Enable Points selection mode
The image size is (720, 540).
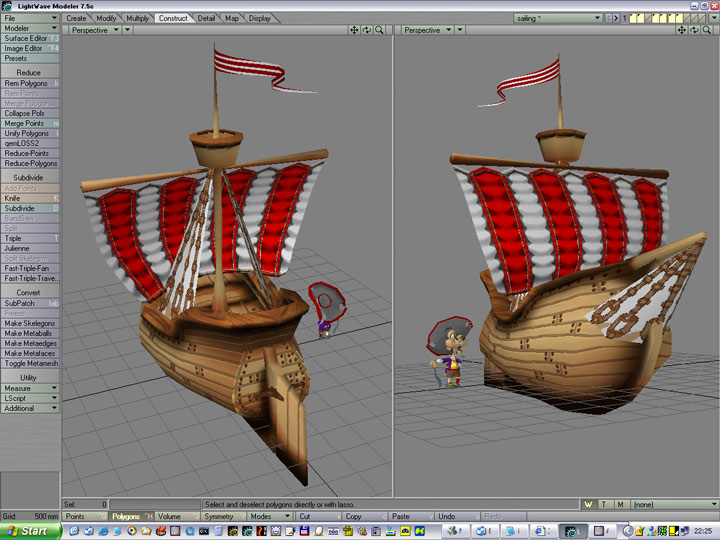click(84, 517)
